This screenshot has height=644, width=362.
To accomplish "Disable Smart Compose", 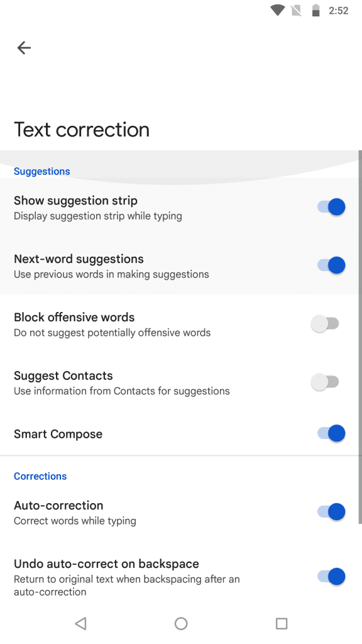I will (330, 433).
